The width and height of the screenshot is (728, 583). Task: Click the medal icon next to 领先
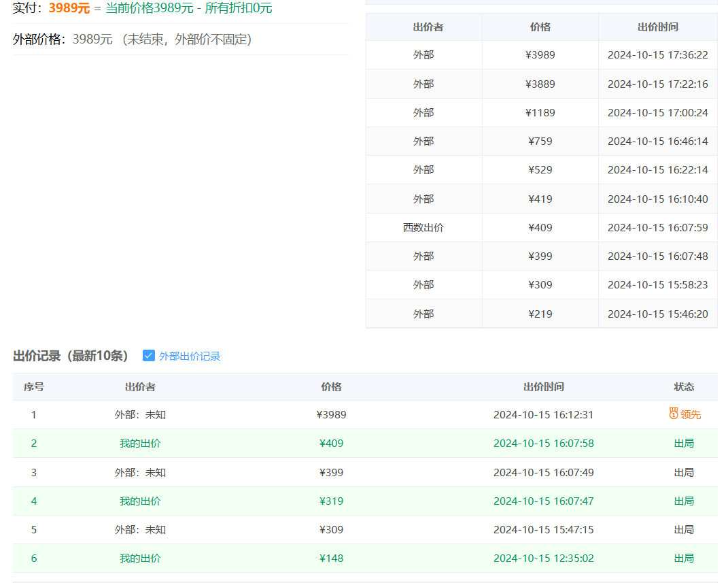pyautogui.click(x=674, y=414)
